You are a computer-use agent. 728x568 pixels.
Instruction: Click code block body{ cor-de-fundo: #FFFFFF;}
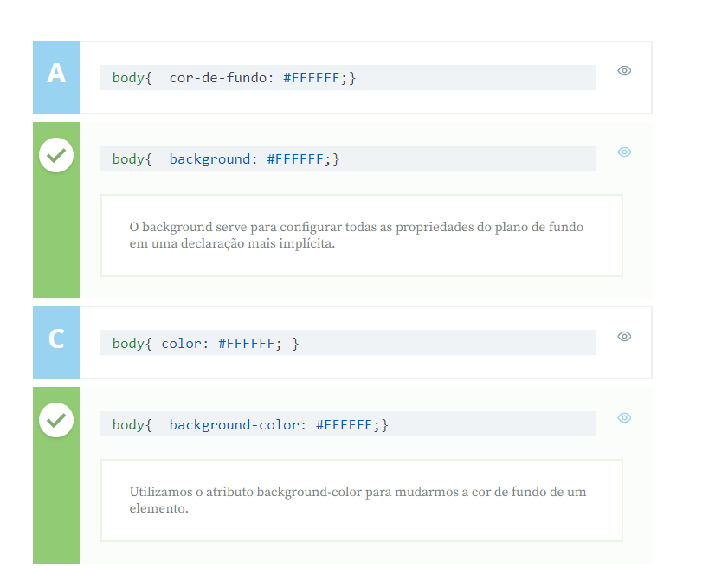348,78
